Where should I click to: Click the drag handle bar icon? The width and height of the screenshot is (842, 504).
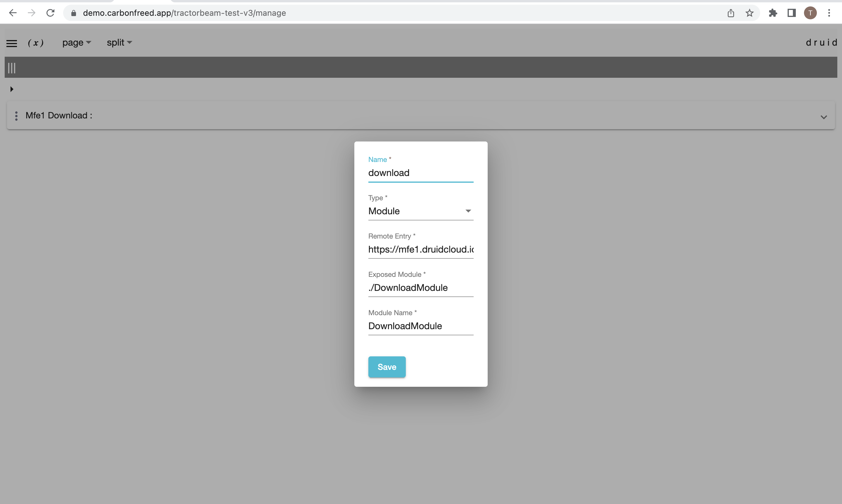pyautogui.click(x=11, y=67)
